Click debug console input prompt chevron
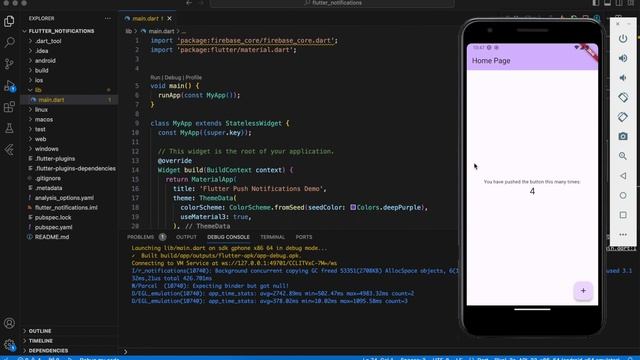The height and width of the screenshot is (360, 640). (x=125, y=351)
